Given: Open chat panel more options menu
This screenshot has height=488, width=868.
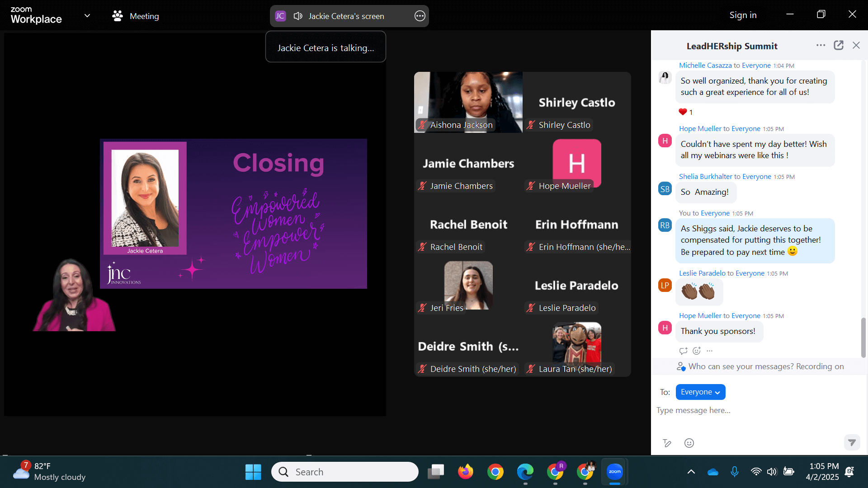Looking at the screenshot, I should 821,45.
